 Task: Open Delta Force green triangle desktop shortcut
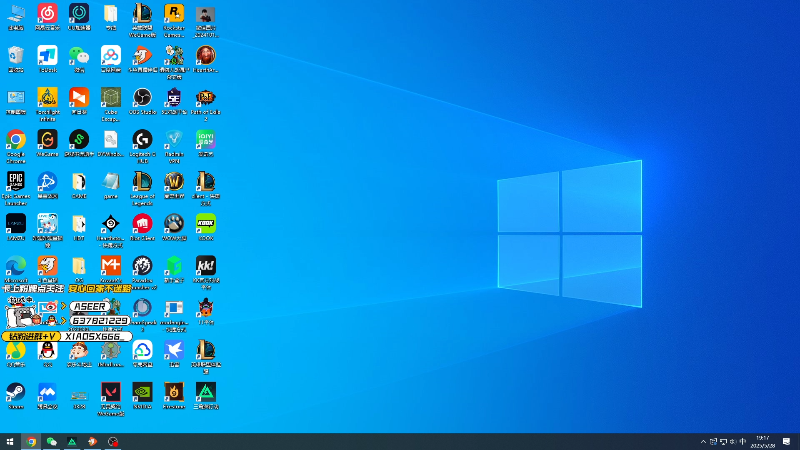coord(206,396)
